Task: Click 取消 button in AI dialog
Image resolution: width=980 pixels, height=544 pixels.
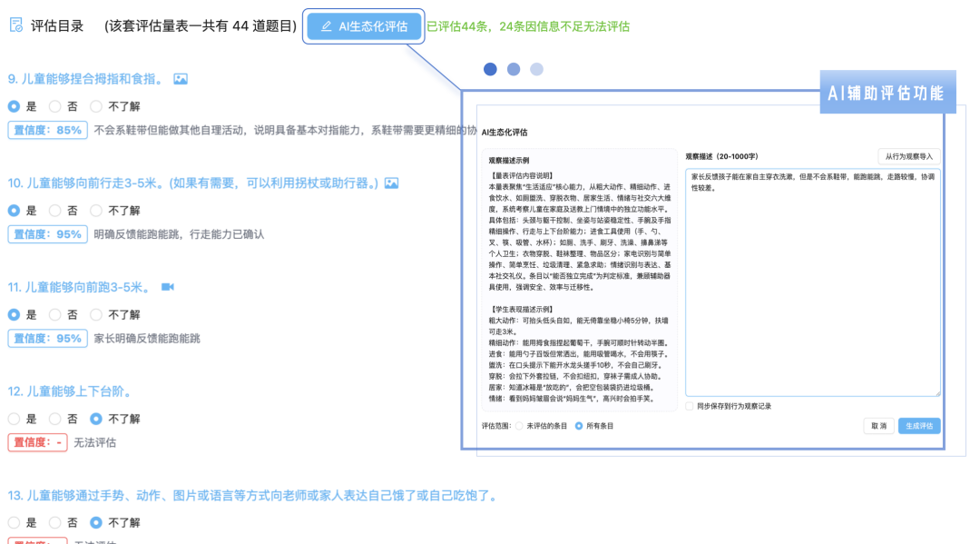Action: [878, 426]
